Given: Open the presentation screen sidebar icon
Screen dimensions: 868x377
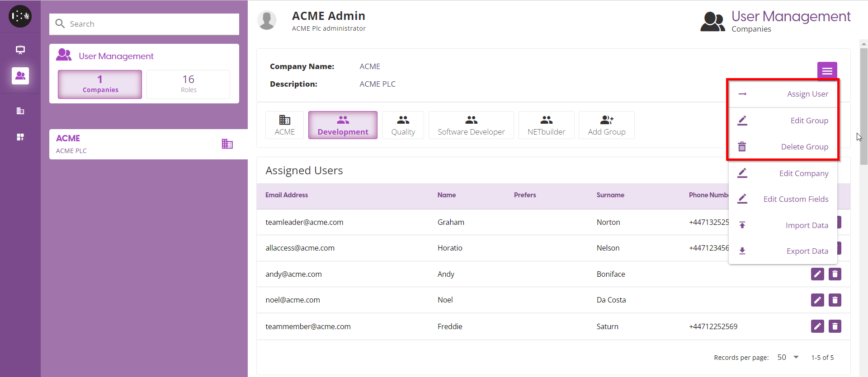Looking at the screenshot, I should 20,50.
